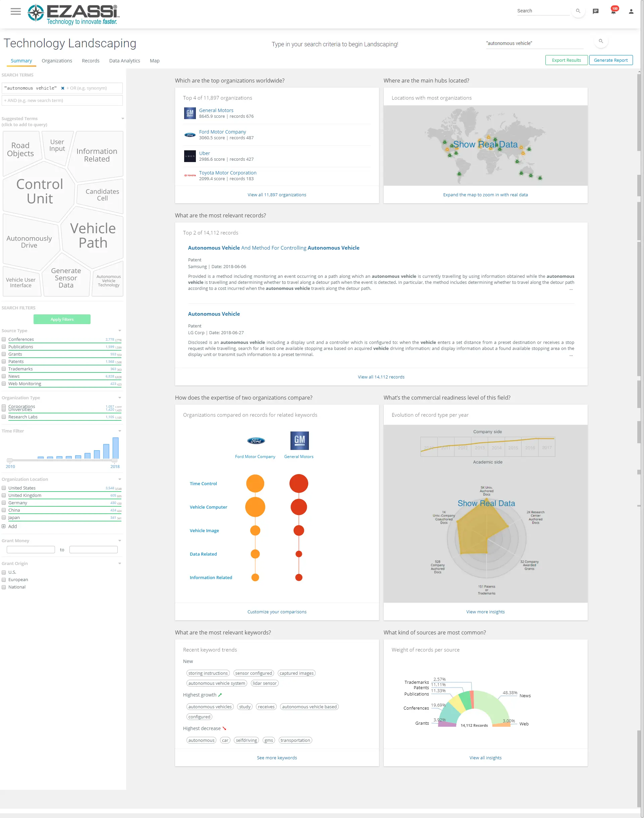The width and height of the screenshot is (644, 818).
Task: Open View all 11,897 organizations link
Action: tap(277, 195)
